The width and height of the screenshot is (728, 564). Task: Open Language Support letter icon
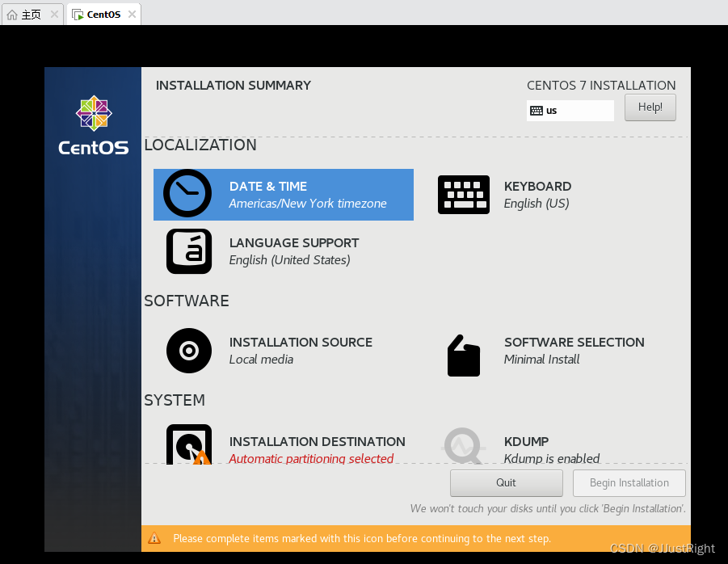coord(189,251)
